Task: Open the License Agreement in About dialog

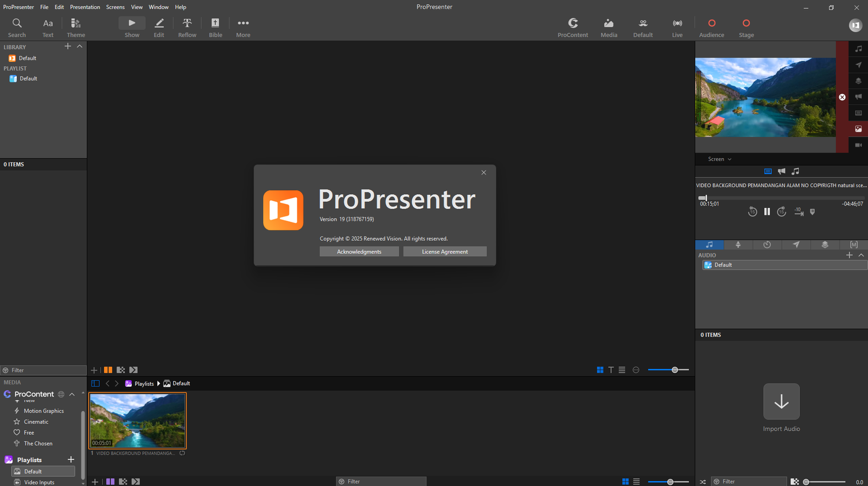Action: pyautogui.click(x=445, y=252)
